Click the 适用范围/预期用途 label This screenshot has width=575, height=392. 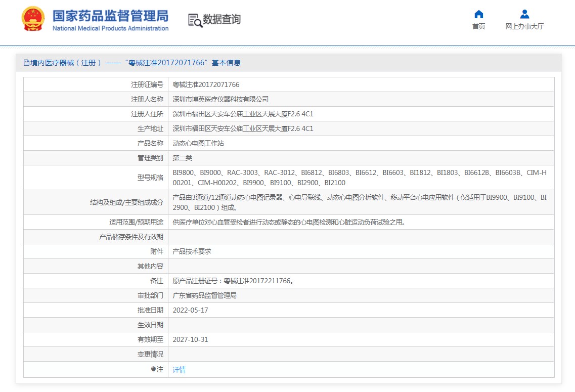click(x=136, y=222)
